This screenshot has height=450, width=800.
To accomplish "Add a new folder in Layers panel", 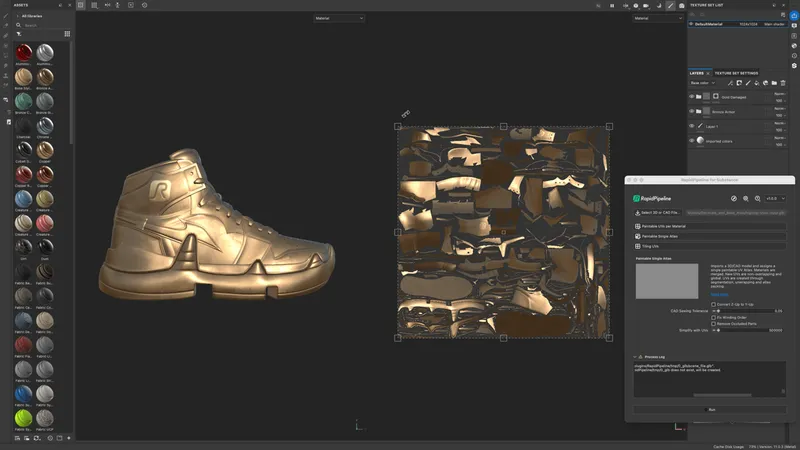I will pyautogui.click(x=774, y=83).
